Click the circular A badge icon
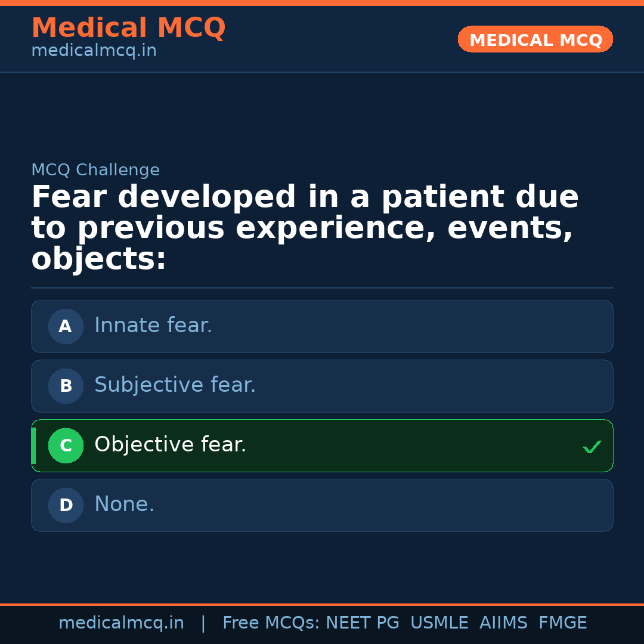The width and height of the screenshot is (644, 644). point(66,326)
